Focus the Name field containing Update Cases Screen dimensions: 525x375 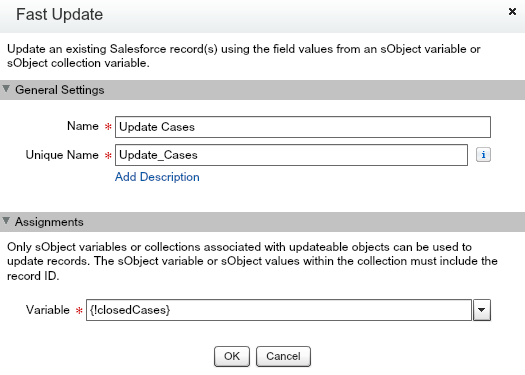point(303,127)
